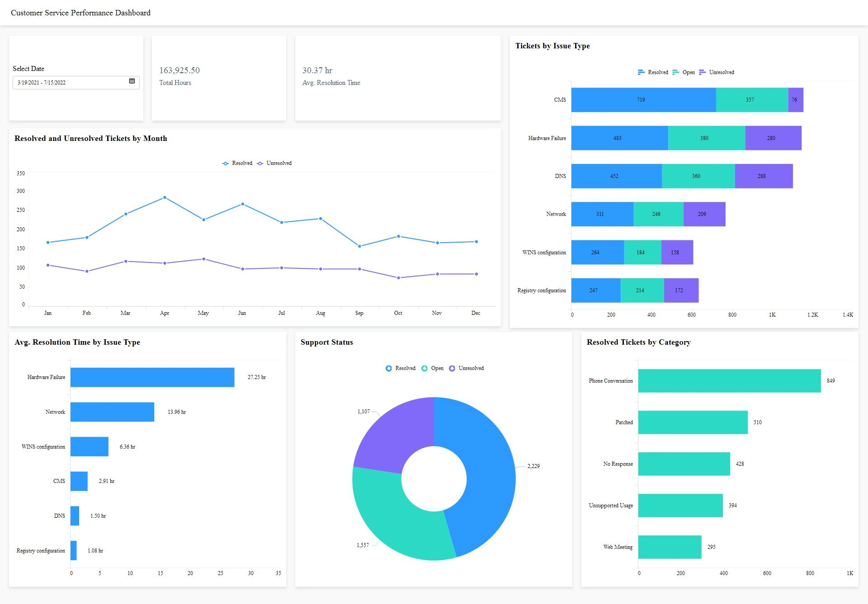Click the Unresolved line point for May
868x604 pixels.
pos(203,259)
